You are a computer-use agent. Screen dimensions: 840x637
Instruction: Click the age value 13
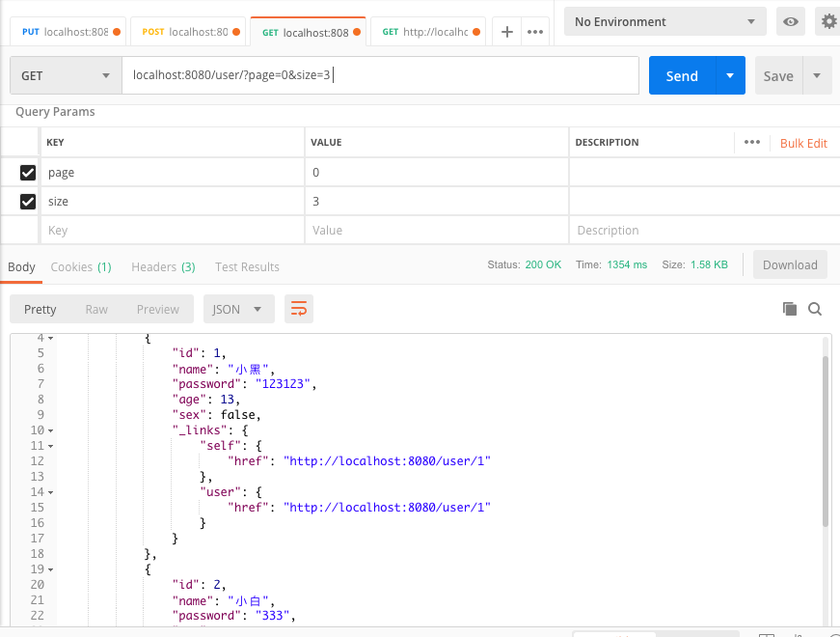(x=228, y=400)
